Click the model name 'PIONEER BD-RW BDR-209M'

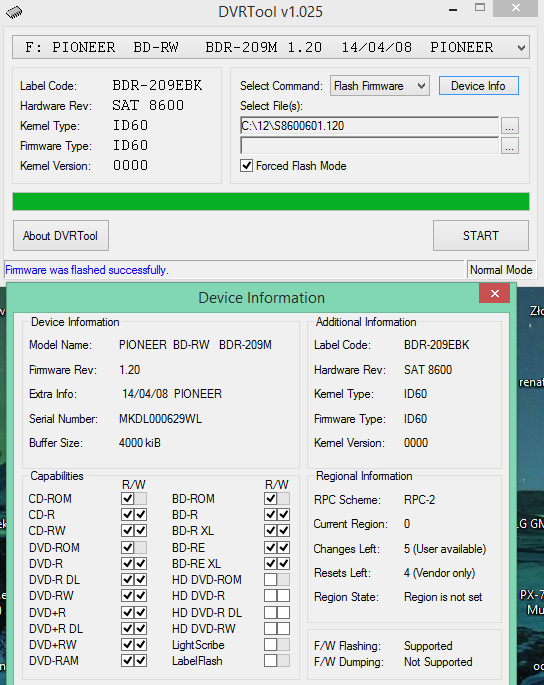(x=195, y=345)
